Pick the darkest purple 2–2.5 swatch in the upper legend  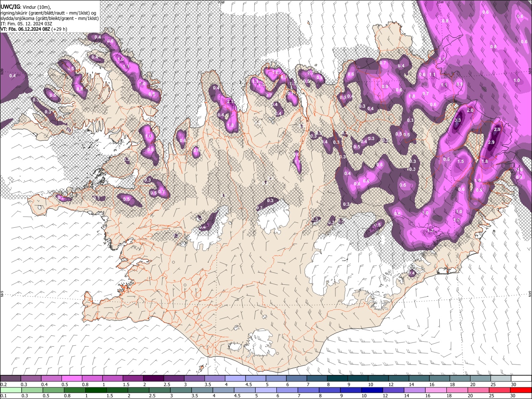point(153,378)
